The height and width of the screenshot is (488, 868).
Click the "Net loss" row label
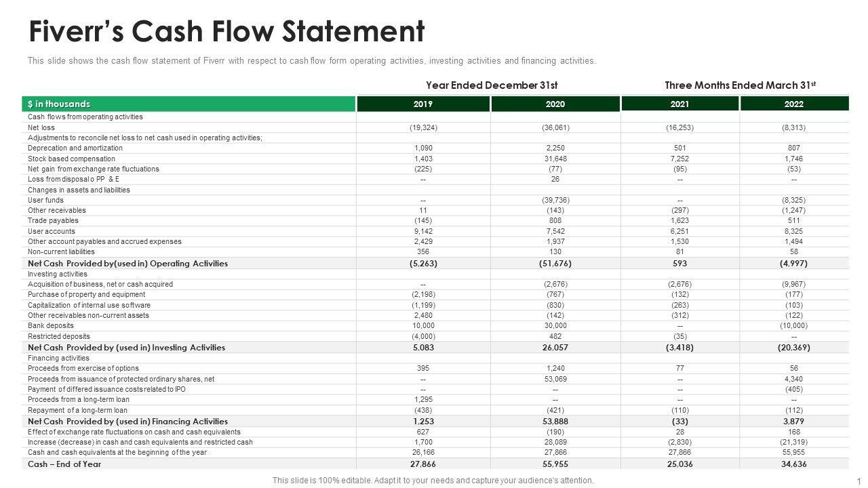(x=41, y=127)
